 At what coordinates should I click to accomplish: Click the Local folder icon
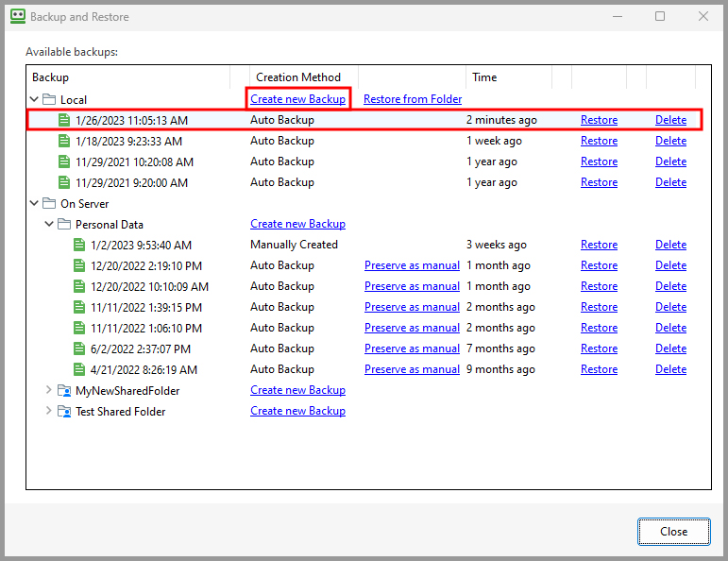tap(49, 99)
